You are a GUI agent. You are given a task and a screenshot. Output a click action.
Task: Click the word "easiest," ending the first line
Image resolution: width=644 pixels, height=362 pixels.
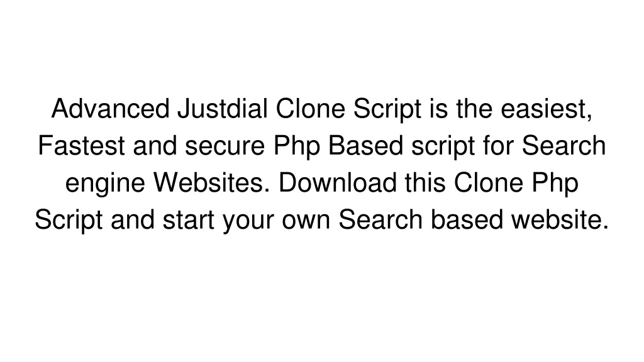coord(547,110)
